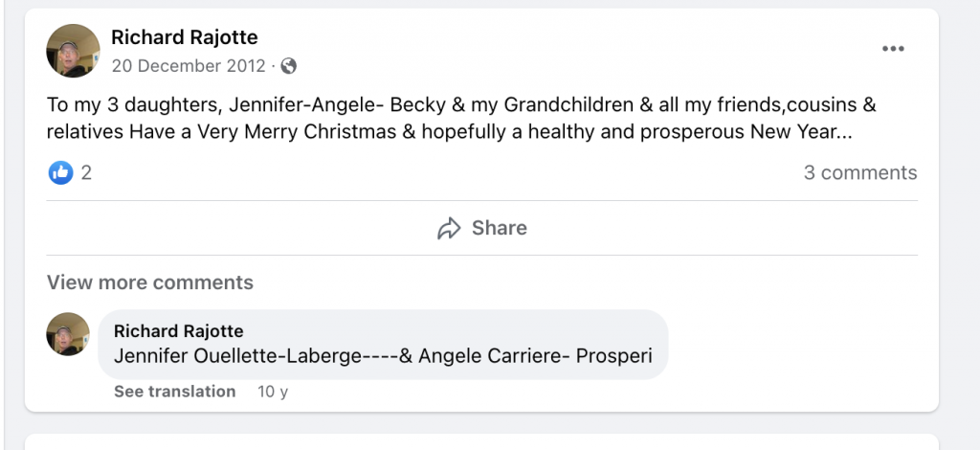Screen dimensions: 980x450
Task: Click the Share button label
Action: point(499,228)
